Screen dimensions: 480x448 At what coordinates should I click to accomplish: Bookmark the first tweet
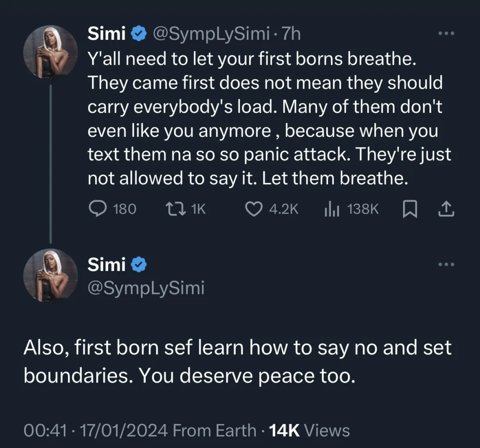(410, 209)
